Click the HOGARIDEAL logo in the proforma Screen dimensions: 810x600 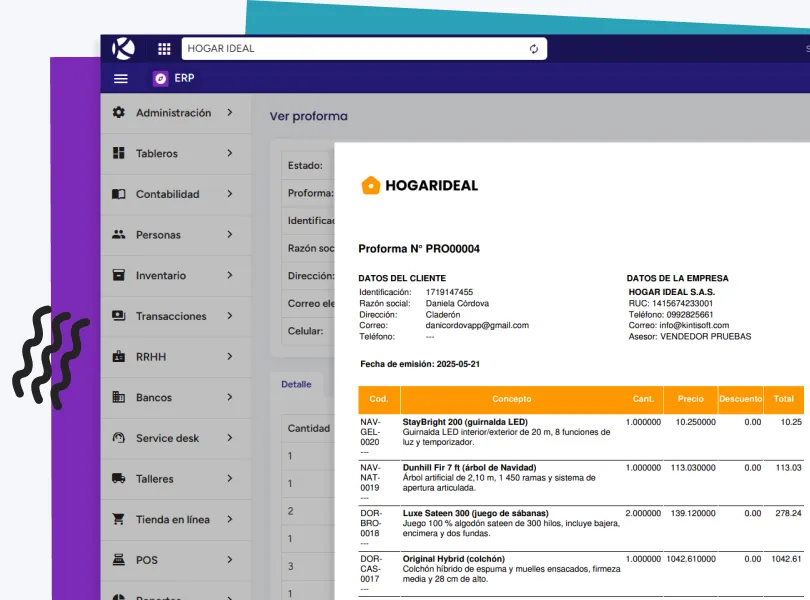tap(419, 185)
